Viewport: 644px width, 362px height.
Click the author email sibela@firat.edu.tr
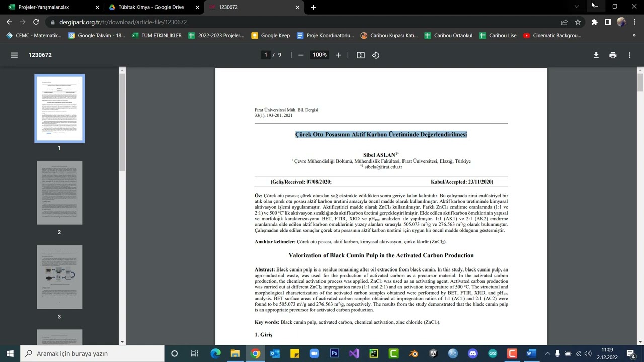coord(383,167)
